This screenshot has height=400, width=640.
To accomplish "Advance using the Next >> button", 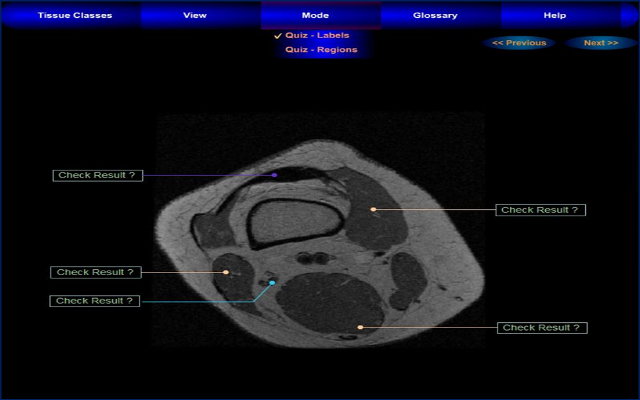I will [x=601, y=43].
